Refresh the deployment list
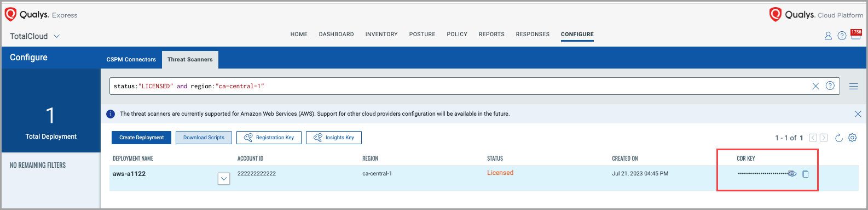The width and height of the screenshot is (868, 210). 838,138
